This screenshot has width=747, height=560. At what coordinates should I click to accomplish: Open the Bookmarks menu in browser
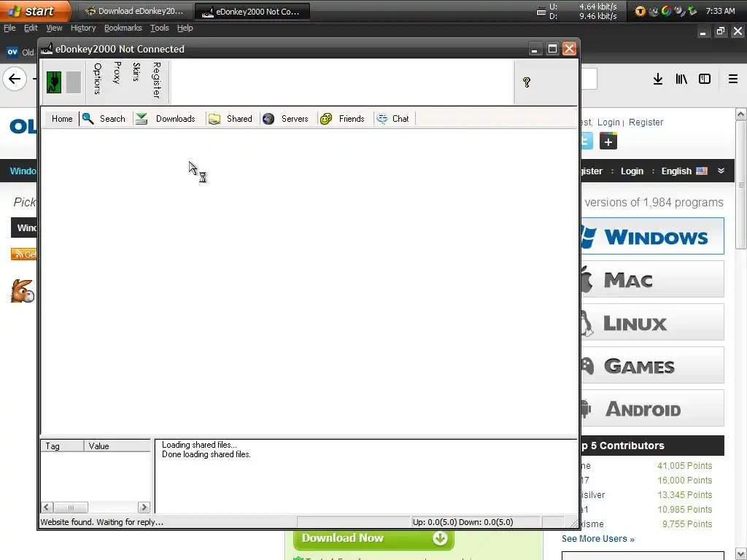123,28
